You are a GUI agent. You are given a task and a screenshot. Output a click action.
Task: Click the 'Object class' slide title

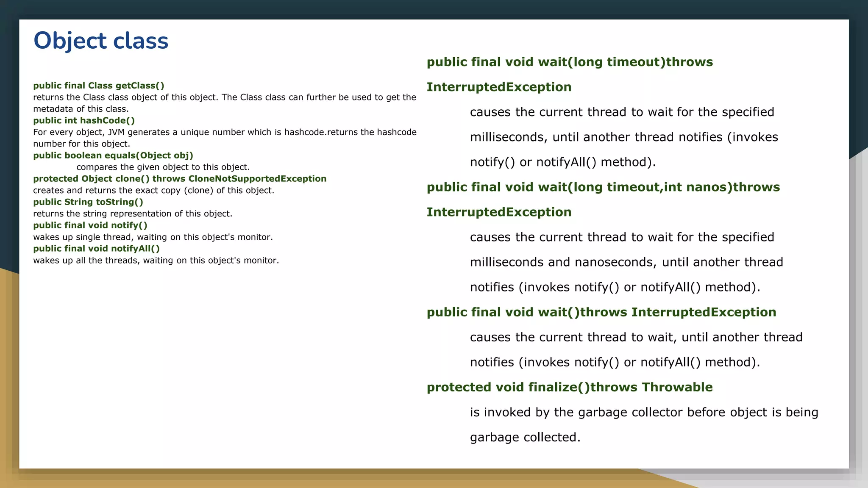pos(101,41)
